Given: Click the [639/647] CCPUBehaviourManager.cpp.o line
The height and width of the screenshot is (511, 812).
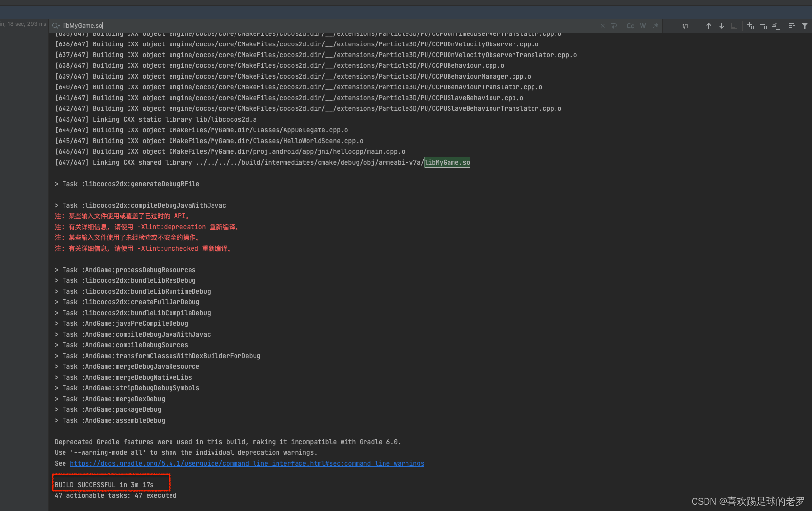Looking at the screenshot, I should 293,76.
